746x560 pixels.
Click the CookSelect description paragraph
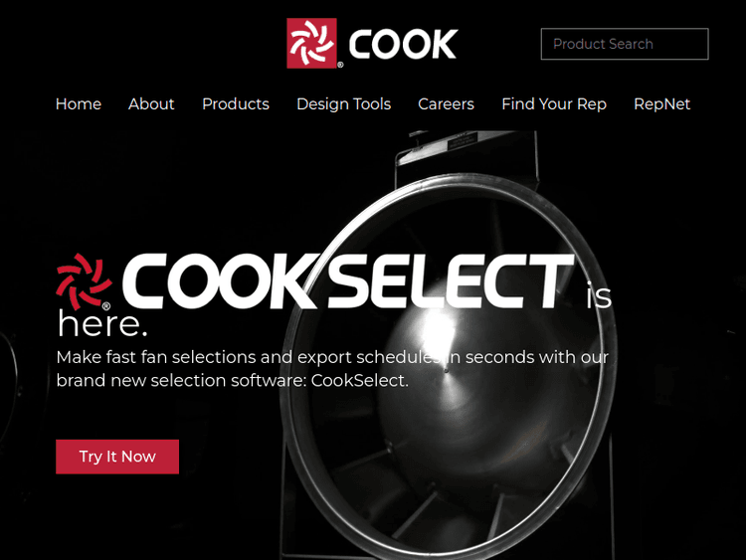pyautogui.click(x=332, y=369)
